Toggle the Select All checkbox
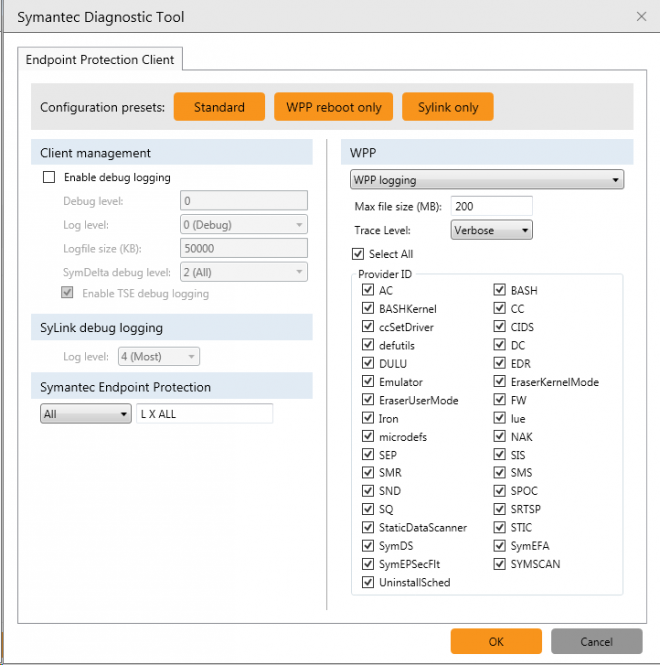660x665 pixels. pyautogui.click(x=358, y=254)
